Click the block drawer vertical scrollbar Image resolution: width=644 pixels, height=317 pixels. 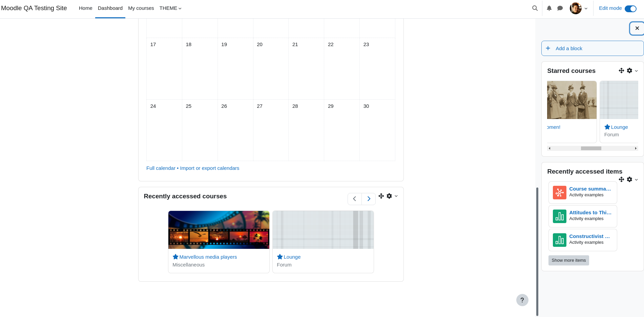[537, 251]
